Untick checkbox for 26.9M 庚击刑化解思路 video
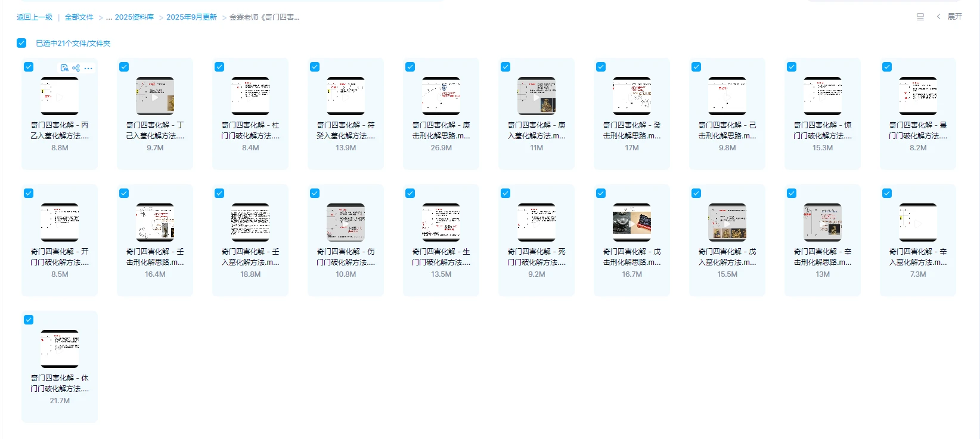Screen dimensions: 980x439 tap(410, 67)
